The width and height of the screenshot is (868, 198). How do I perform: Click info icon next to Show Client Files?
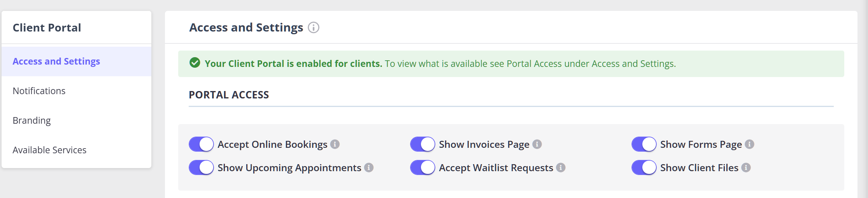(x=745, y=168)
